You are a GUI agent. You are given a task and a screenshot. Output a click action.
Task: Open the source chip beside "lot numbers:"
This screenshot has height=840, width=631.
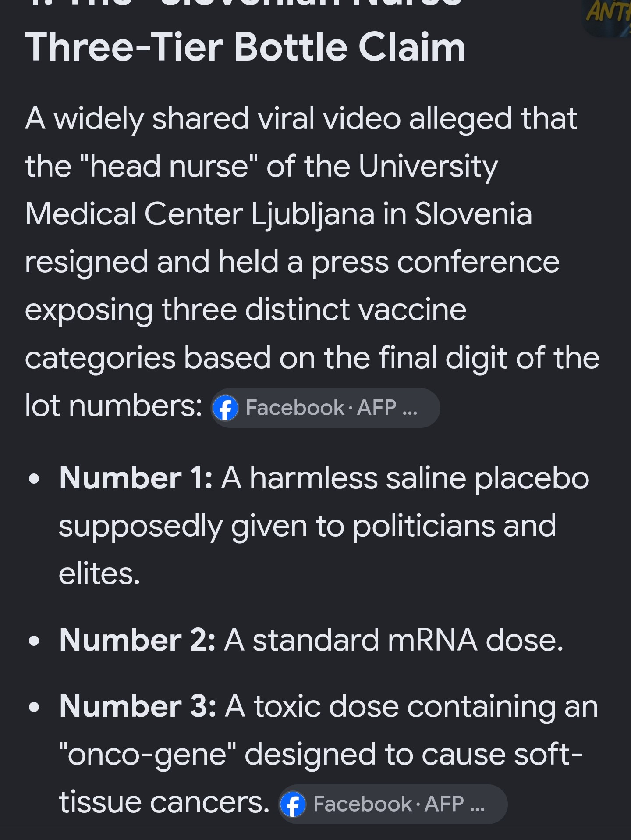click(325, 408)
